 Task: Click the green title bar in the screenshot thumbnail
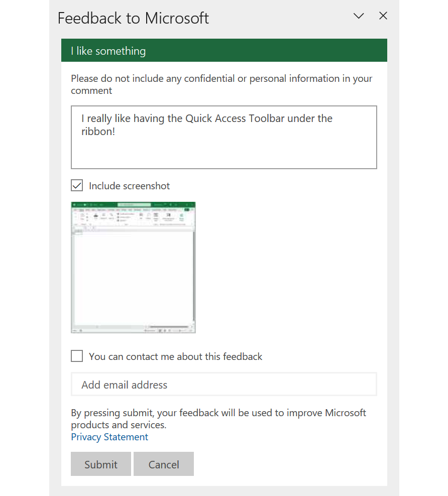point(133,204)
